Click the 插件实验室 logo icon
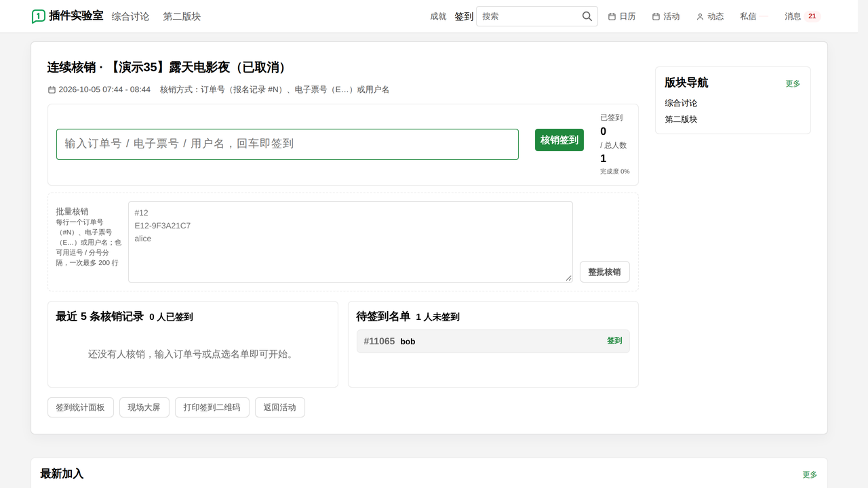The width and height of the screenshot is (868, 488). (x=39, y=16)
